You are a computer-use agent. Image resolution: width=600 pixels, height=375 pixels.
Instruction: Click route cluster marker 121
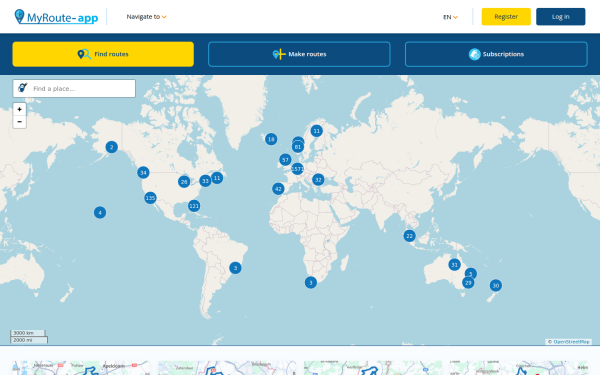coord(194,206)
